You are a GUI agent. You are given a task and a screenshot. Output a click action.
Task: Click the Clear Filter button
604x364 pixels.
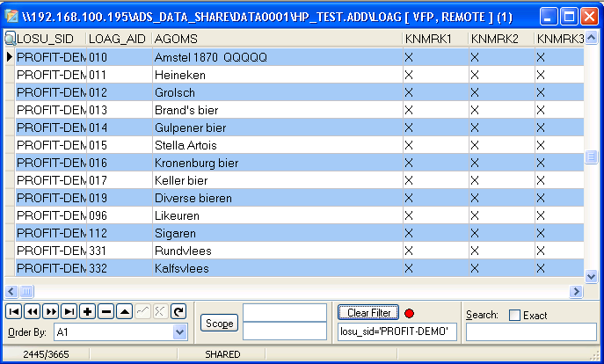tap(368, 312)
